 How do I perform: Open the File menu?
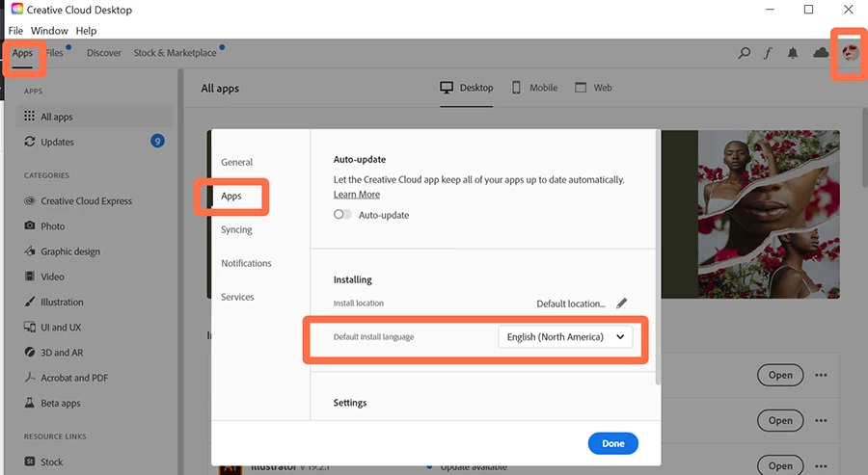15,31
